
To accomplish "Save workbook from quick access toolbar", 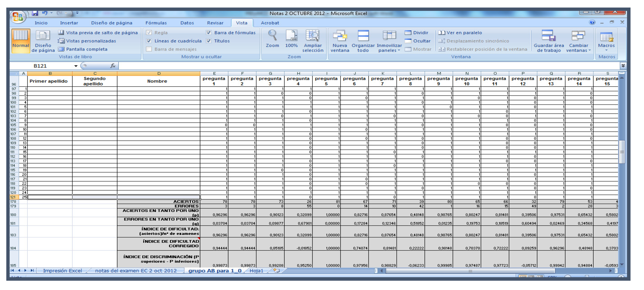I will click(35, 13).
